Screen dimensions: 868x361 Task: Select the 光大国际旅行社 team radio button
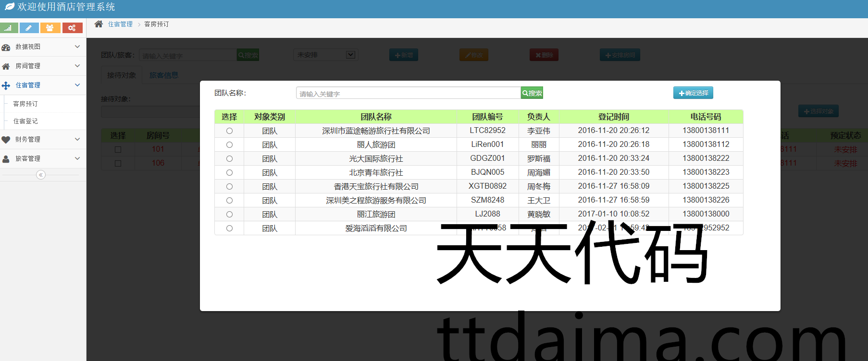tap(229, 158)
